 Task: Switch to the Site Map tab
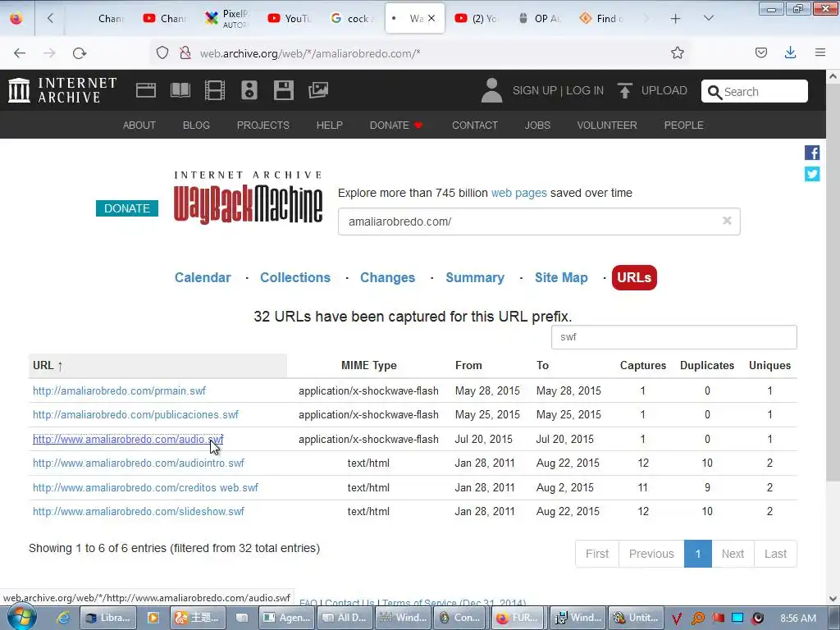561,277
